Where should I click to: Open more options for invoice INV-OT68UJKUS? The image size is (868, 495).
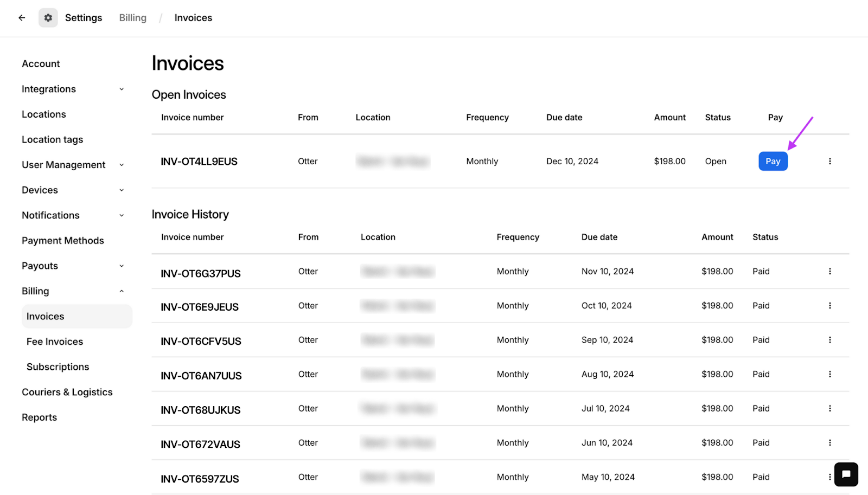coord(829,409)
